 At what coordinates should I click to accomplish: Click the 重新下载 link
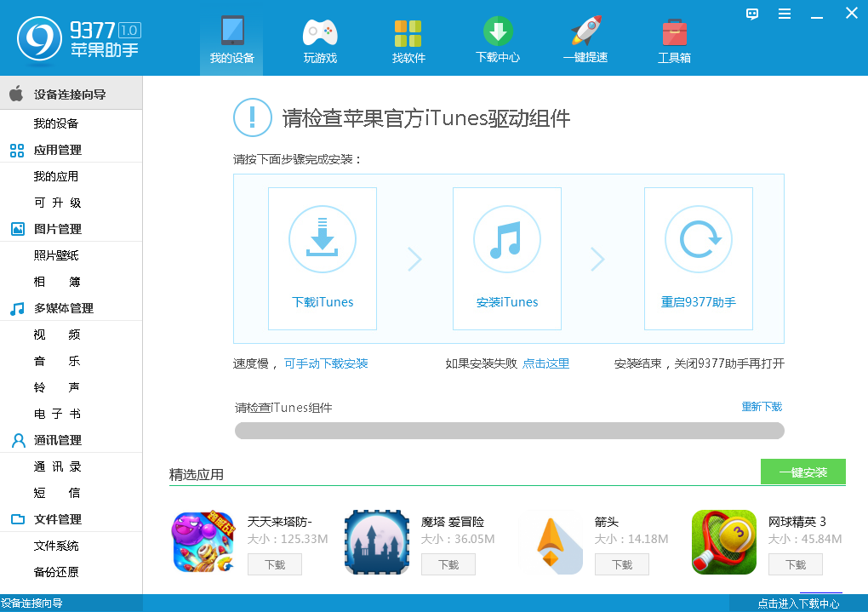(x=762, y=407)
